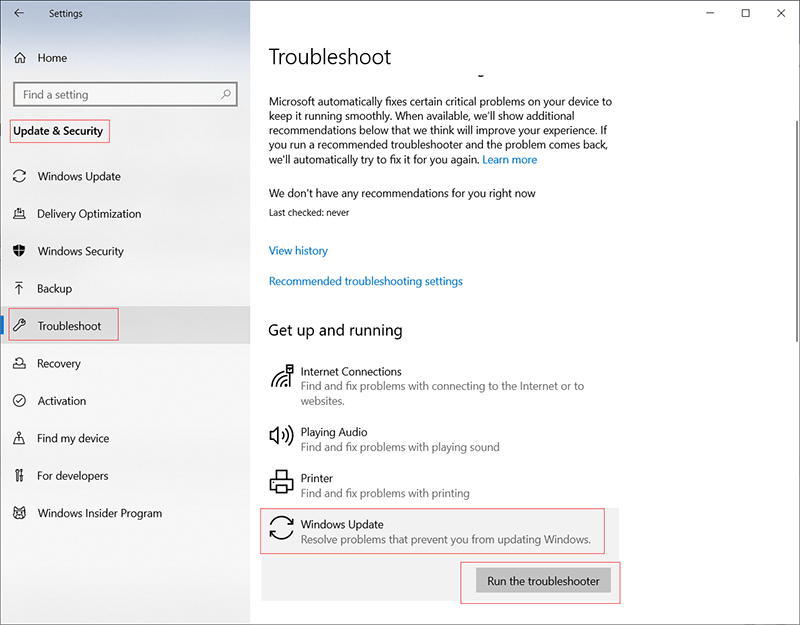800x625 pixels.
Task: Select Troubleshoot in sidebar
Action: pyautogui.click(x=125, y=326)
